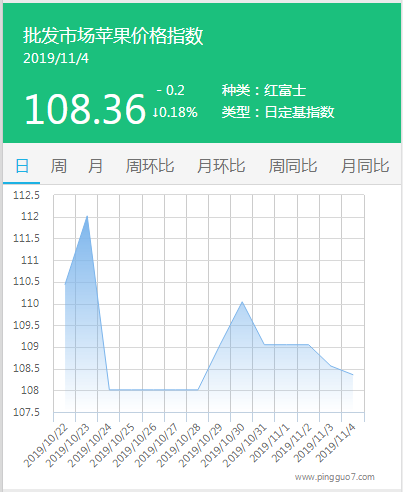The width and height of the screenshot is (403, 492).
Task: Click the x-axis date 2019/10/25
Action: pyautogui.click(x=112, y=445)
